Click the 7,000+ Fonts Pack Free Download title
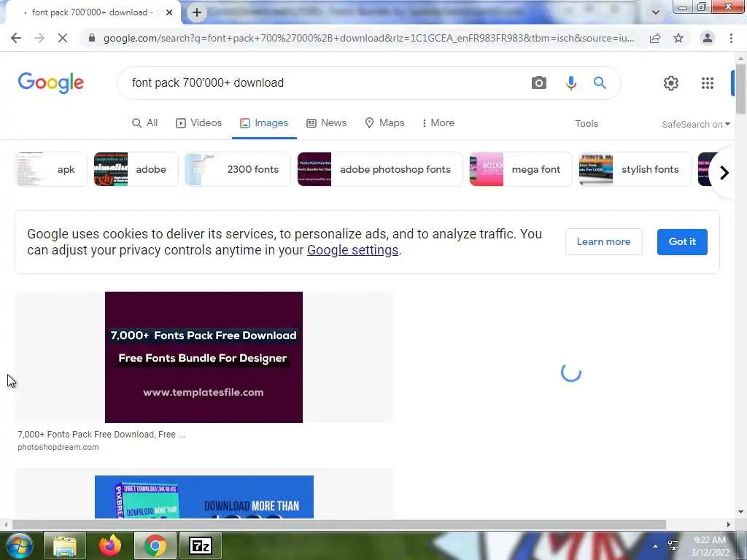Viewport: 747px width, 560px height. click(x=101, y=435)
